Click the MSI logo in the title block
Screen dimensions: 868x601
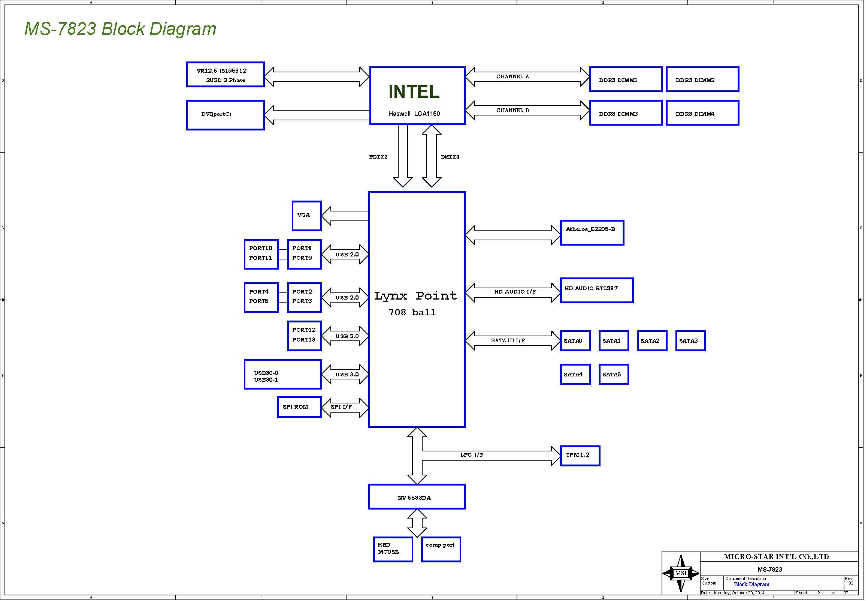click(x=681, y=573)
